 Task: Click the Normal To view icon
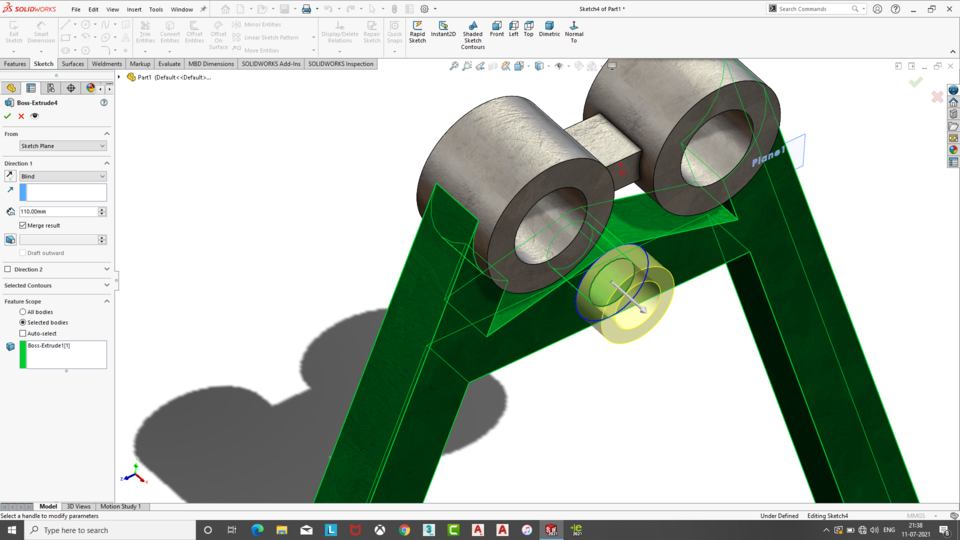coord(574,32)
